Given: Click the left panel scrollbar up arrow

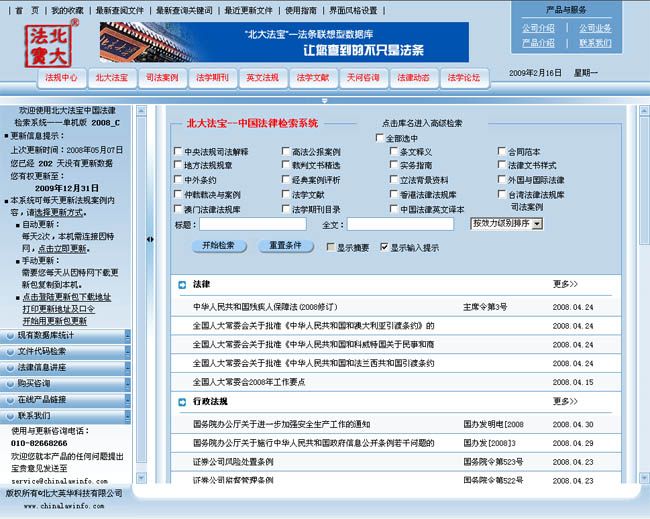Looking at the screenshot, I should click(141, 111).
